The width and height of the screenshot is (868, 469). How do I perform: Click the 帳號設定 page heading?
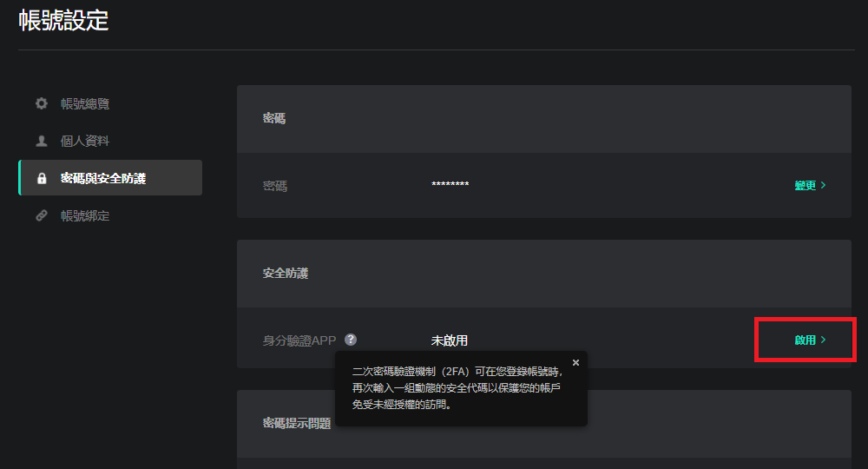[x=63, y=21]
